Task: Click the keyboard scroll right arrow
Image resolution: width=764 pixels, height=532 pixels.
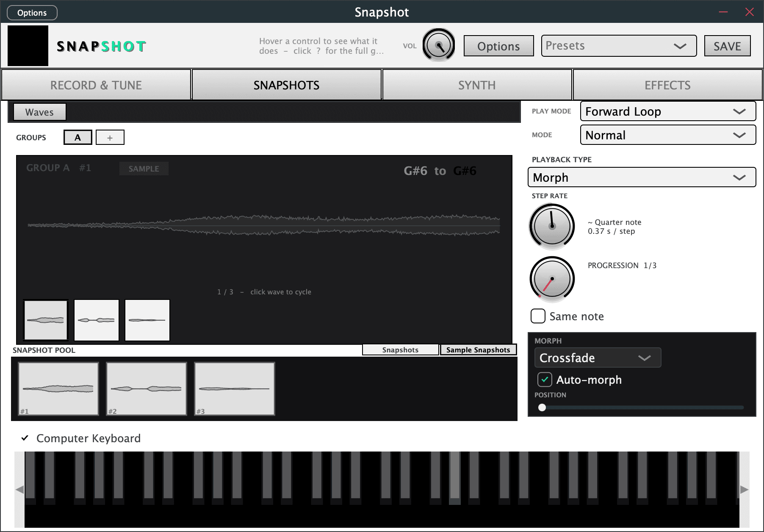Action: click(x=744, y=490)
